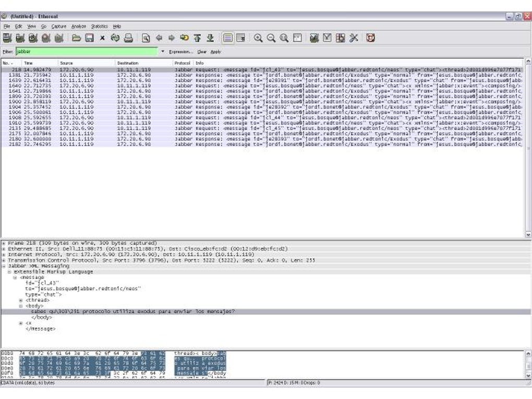
Task: Zoom in on the packet text
Action: click(258, 38)
